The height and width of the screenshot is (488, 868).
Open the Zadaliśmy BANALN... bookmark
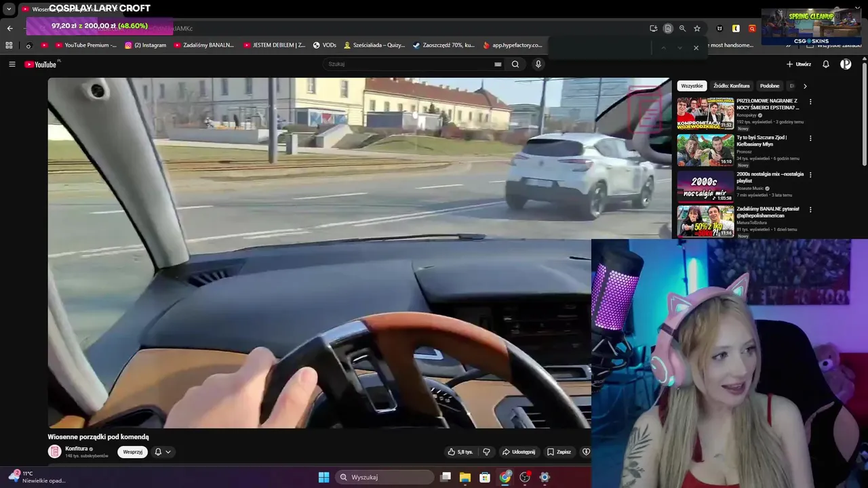[x=204, y=45]
